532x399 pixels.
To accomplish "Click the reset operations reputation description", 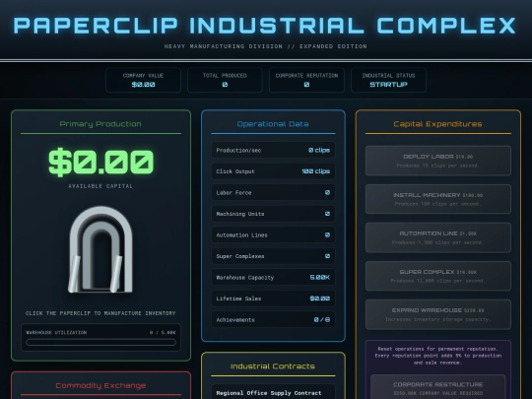I will [438, 356].
